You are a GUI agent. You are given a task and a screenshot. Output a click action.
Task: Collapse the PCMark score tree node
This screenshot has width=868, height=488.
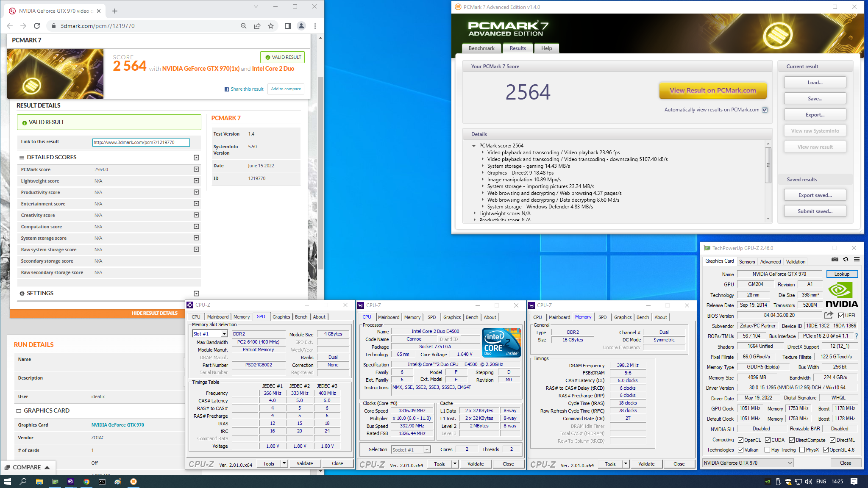474,146
